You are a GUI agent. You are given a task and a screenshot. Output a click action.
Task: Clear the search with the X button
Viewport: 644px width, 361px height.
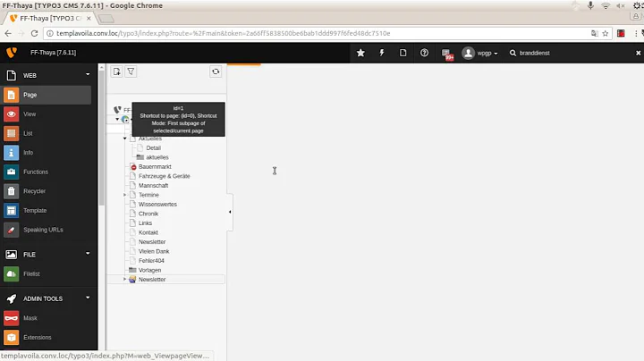pos(639,53)
